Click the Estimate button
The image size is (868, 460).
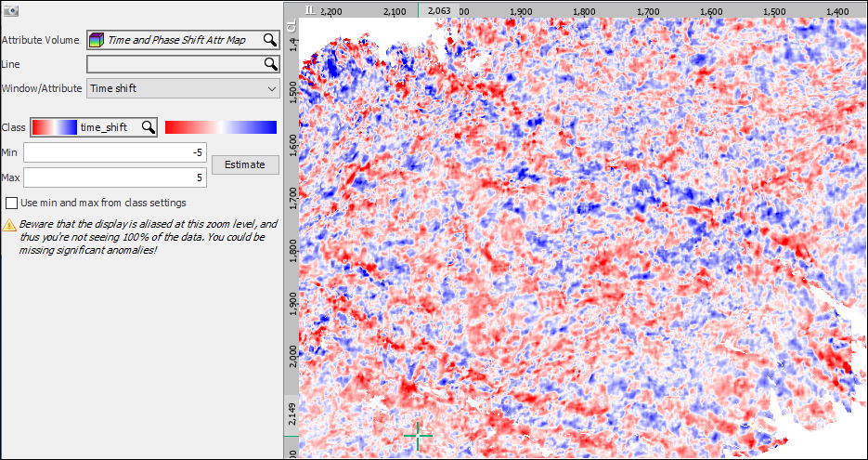tap(245, 164)
